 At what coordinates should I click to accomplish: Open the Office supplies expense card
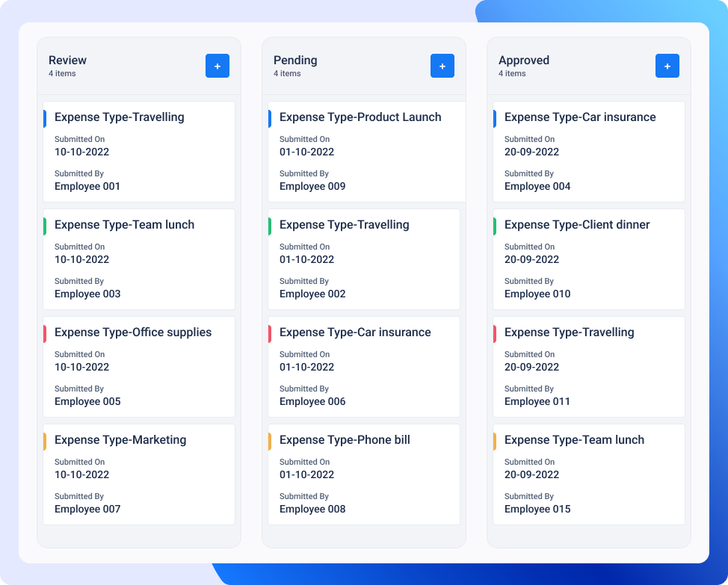tap(139, 367)
